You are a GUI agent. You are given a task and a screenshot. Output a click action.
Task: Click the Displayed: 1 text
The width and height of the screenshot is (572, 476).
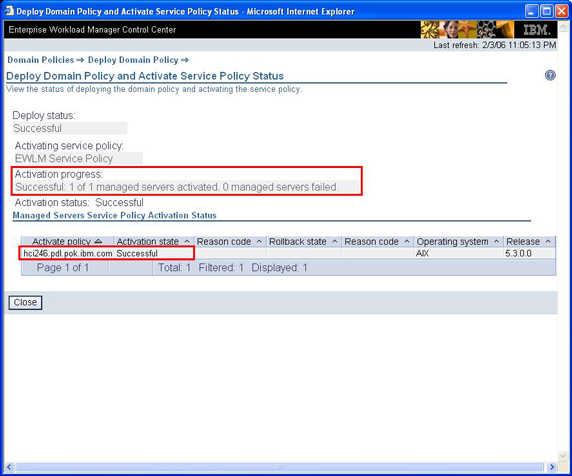point(279,268)
